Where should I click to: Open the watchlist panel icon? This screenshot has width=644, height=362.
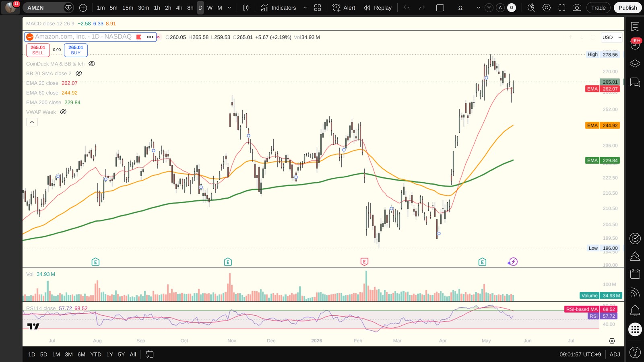635,27
